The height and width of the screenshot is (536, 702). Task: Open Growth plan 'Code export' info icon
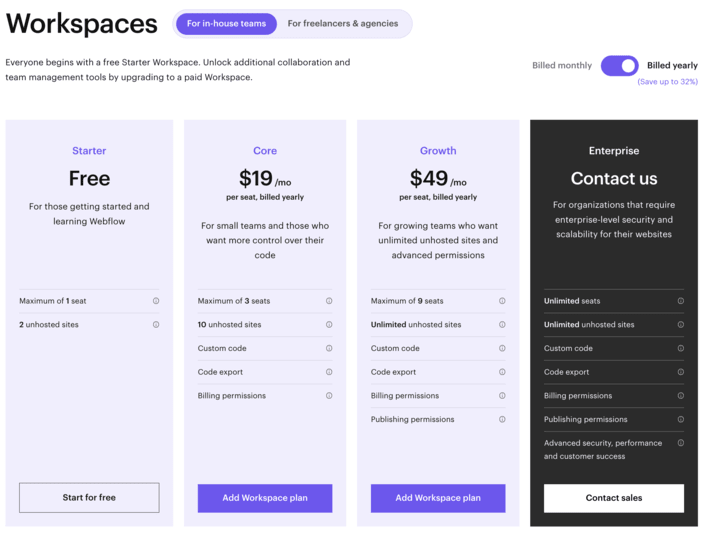coord(502,372)
